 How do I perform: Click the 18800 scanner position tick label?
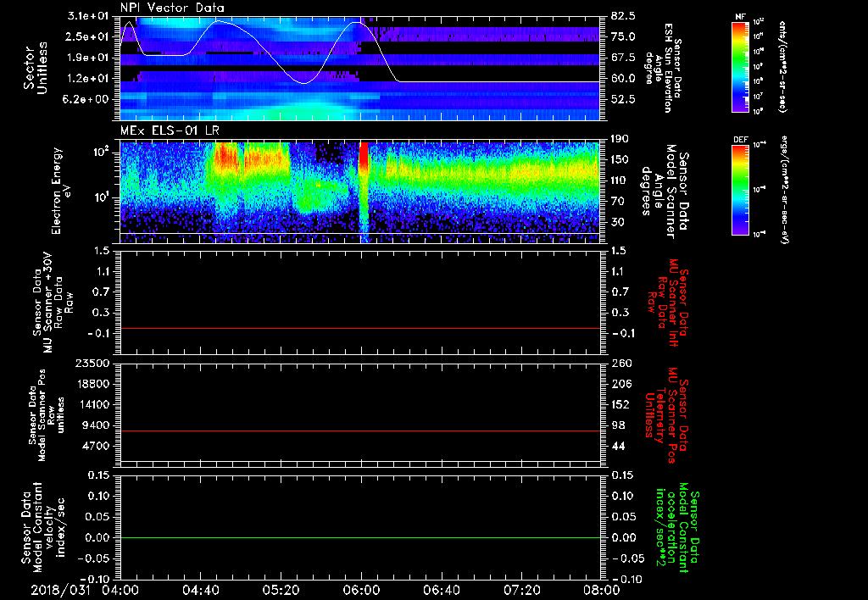(x=92, y=384)
